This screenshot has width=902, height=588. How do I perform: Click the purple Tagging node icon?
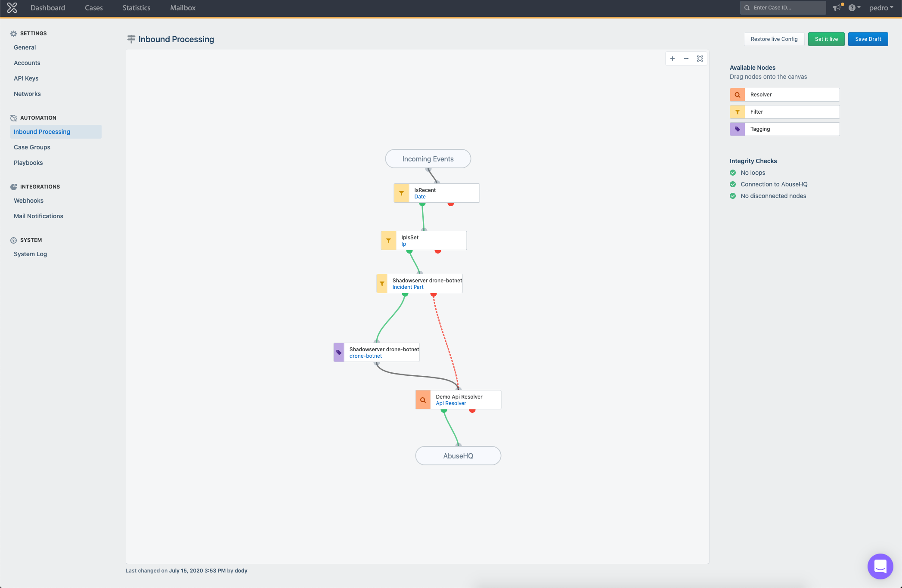click(x=738, y=129)
